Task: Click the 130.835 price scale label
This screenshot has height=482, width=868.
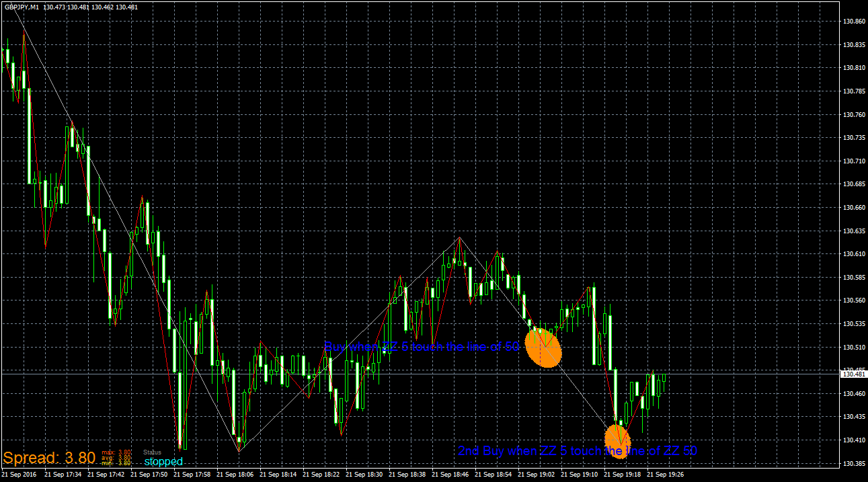Action: coord(854,45)
